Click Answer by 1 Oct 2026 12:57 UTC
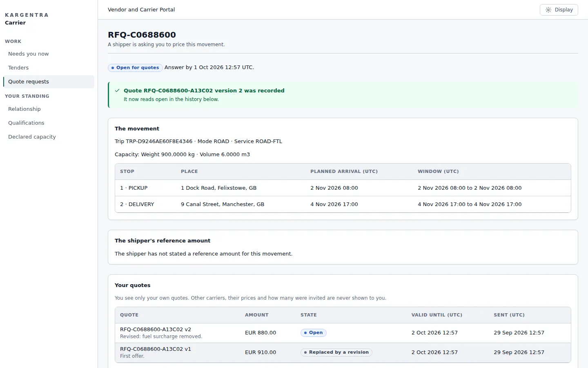This screenshot has width=588, height=368. [x=209, y=67]
